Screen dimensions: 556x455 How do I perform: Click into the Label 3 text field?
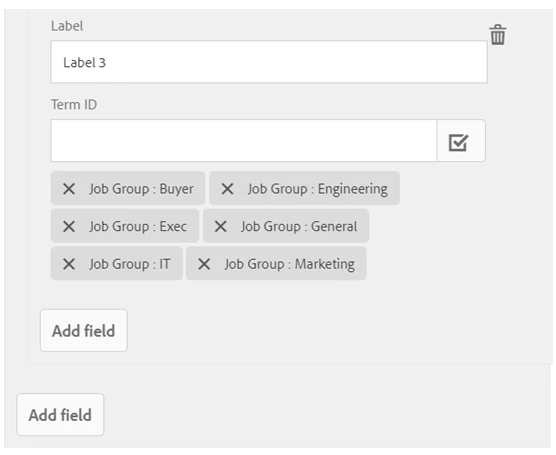[269, 62]
